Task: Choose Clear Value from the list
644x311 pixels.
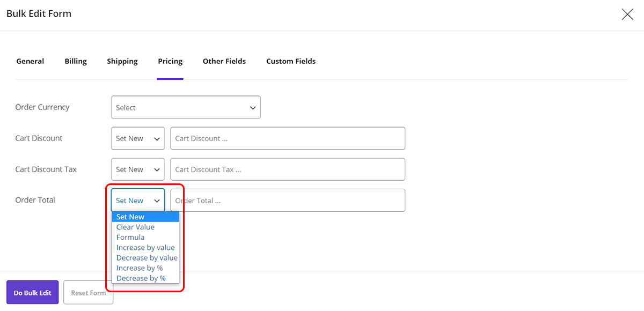Action: point(135,227)
